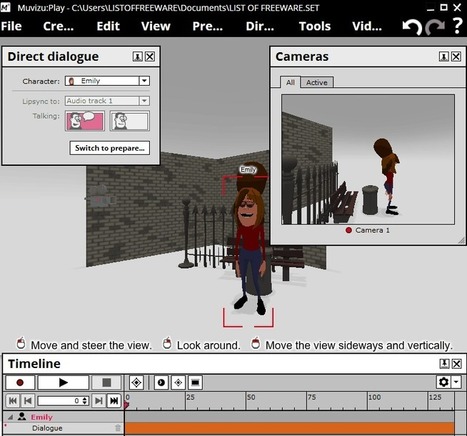Viewport: 467px width, 436px height.
Task: Open the Tools menu
Action: (x=315, y=26)
